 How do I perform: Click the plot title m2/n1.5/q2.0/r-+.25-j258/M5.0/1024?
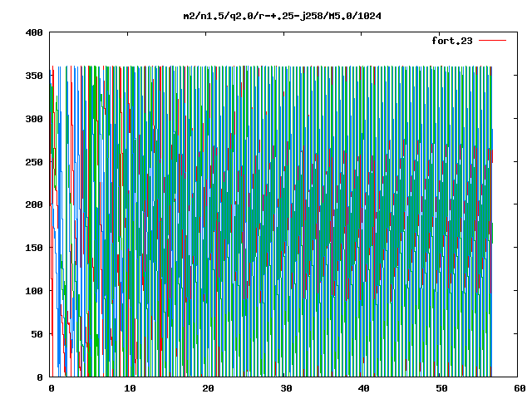pyautogui.click(x=283, y=16)
